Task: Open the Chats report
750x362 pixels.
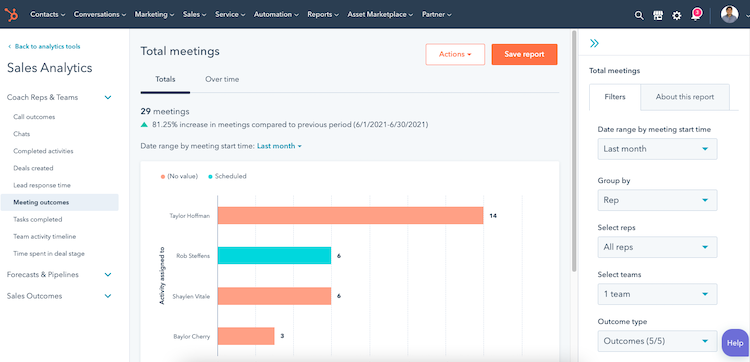Action: tap(22, 134)
